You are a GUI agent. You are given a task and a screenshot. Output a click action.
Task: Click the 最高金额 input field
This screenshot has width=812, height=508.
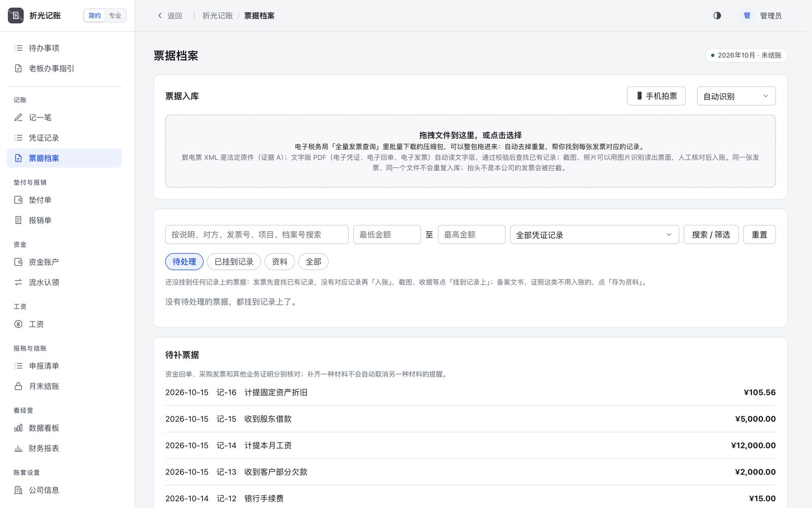coord(471,235)
